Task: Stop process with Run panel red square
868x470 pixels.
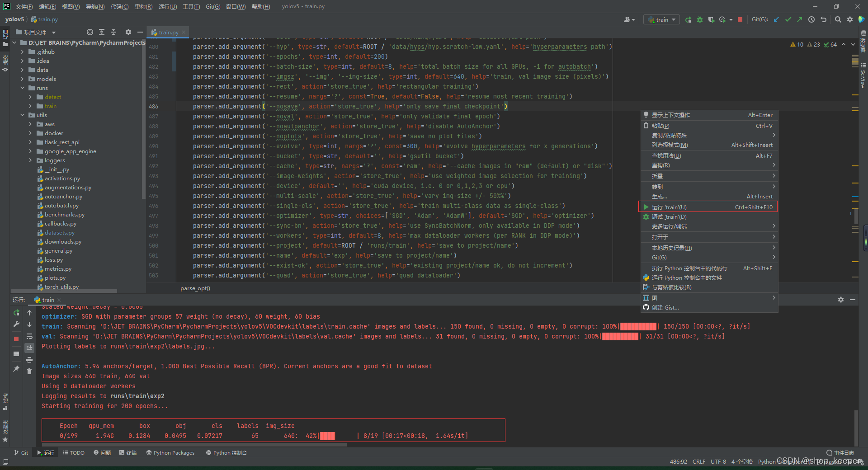Action: click(16, 338)
